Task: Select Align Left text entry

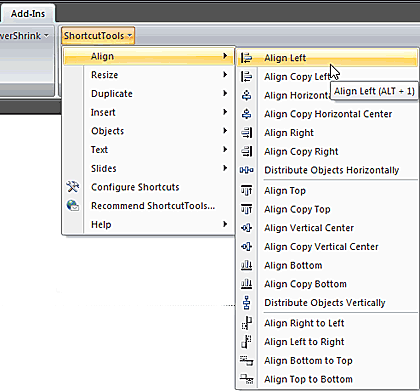Action: 285,58
